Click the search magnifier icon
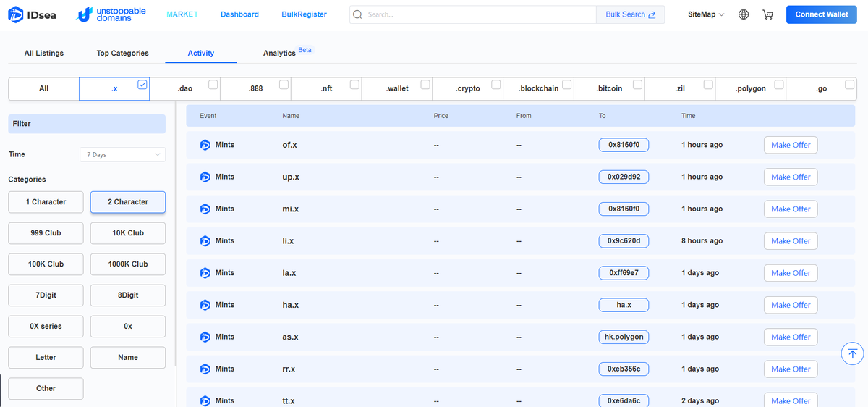The height and width of the screenshot is (407, 868). coord(357,14)
